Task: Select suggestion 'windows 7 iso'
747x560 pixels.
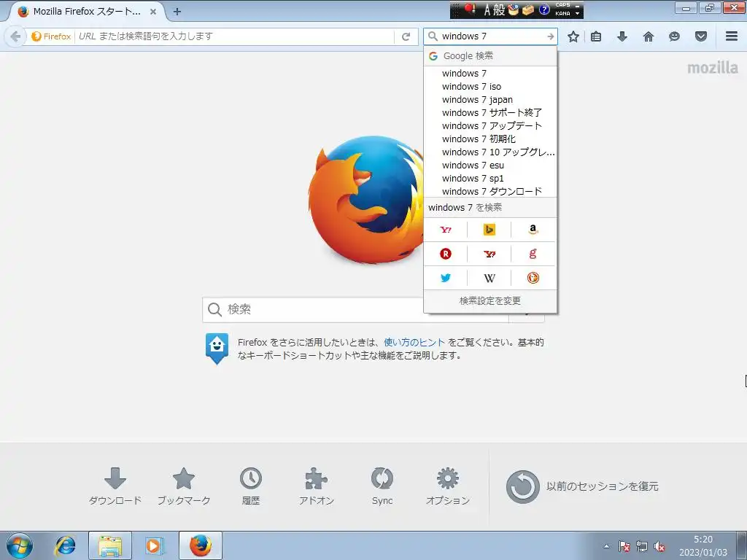Action: (490, 86)
